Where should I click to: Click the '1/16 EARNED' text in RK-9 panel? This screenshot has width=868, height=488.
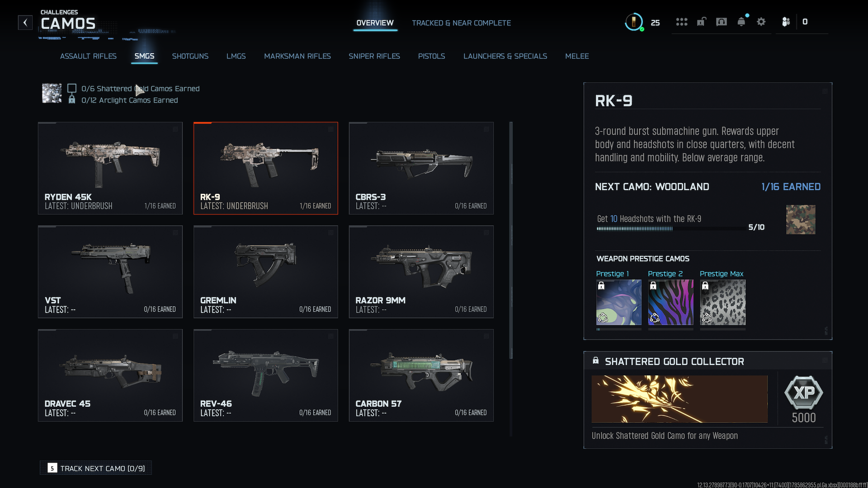[791, 187]
